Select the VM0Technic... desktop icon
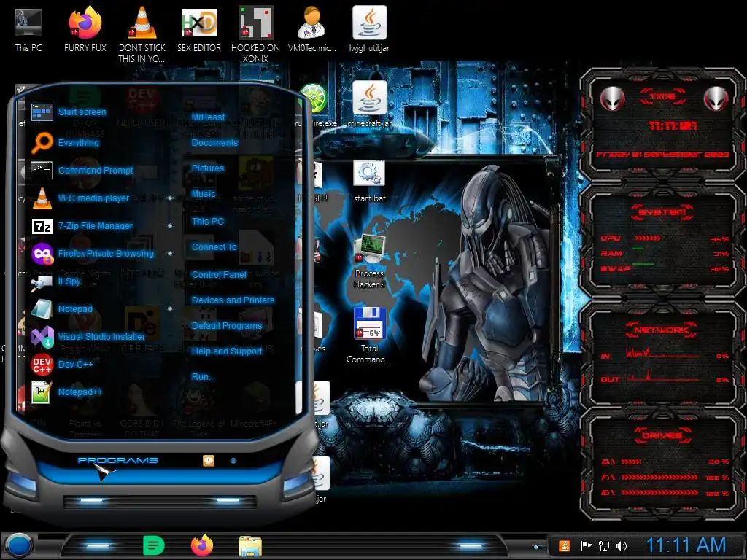The width and height of the screenshot is (747, 560). click(312, 29)
